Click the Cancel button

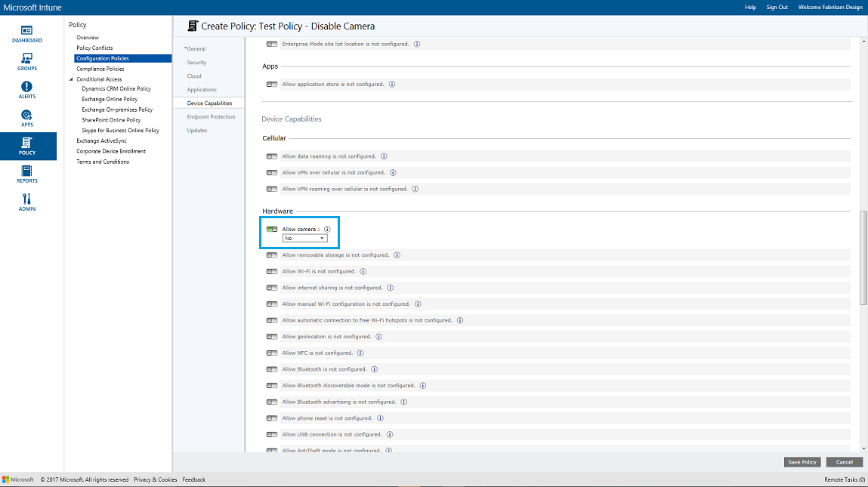(x=844, y=462)
